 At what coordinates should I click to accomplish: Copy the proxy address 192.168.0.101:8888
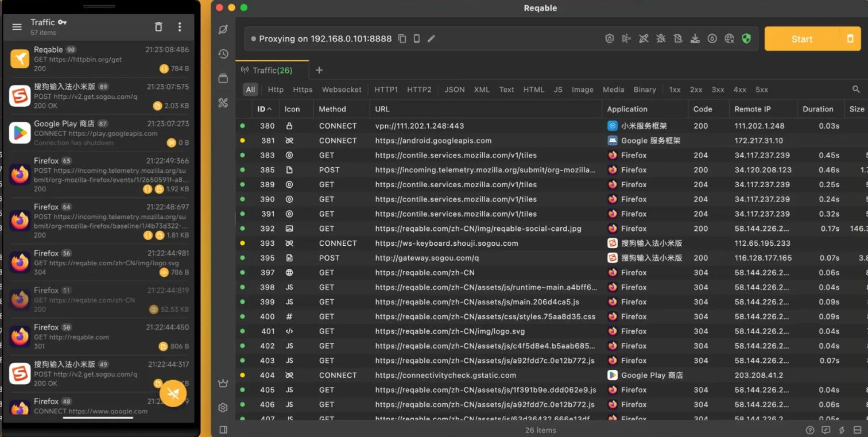[402, 38]
